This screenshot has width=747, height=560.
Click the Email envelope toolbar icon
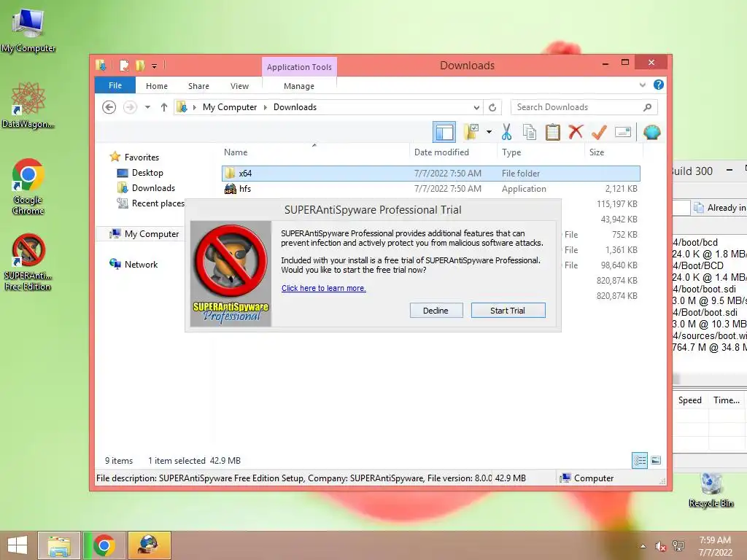pos(623,132)
